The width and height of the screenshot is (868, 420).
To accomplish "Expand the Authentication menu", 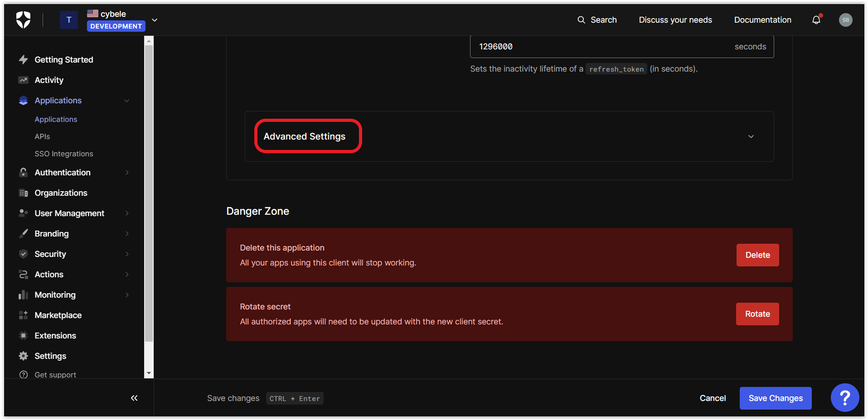I will pyautogui.click(x=63, y=173).
